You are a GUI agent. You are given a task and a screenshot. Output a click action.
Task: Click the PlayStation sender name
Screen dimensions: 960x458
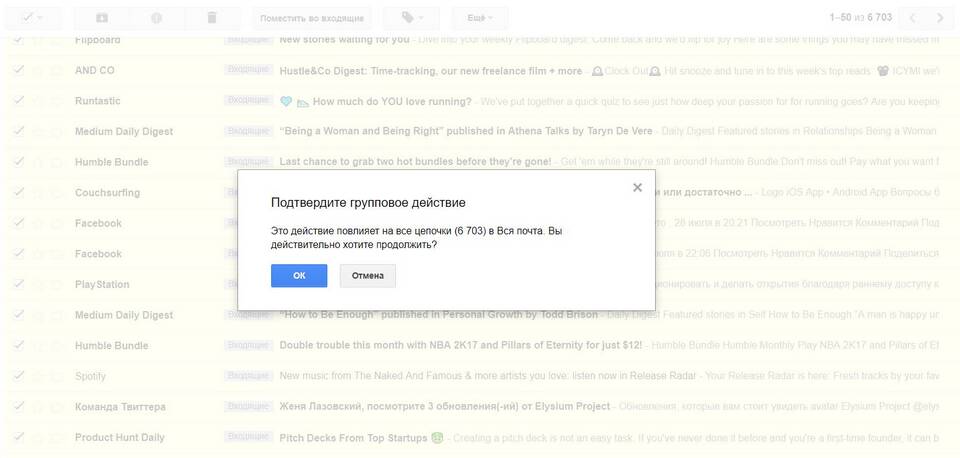click(x=102, y=284)
